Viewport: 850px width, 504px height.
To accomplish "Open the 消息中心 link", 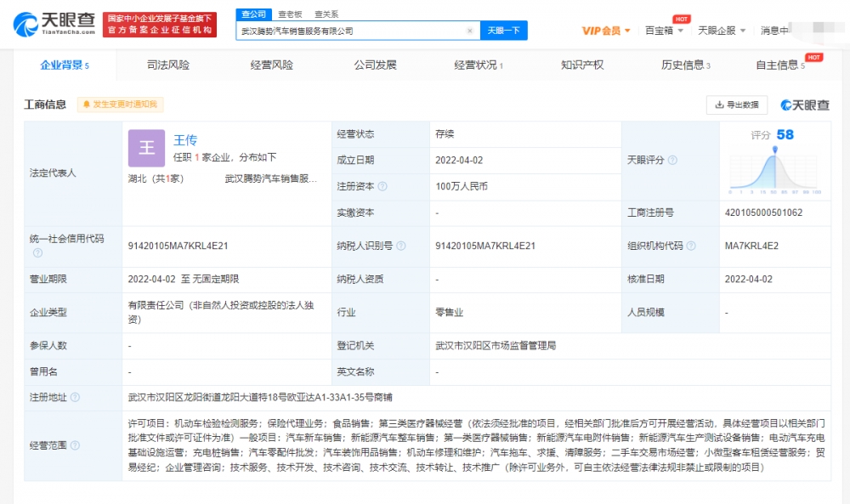I will [x=774, y=31].
